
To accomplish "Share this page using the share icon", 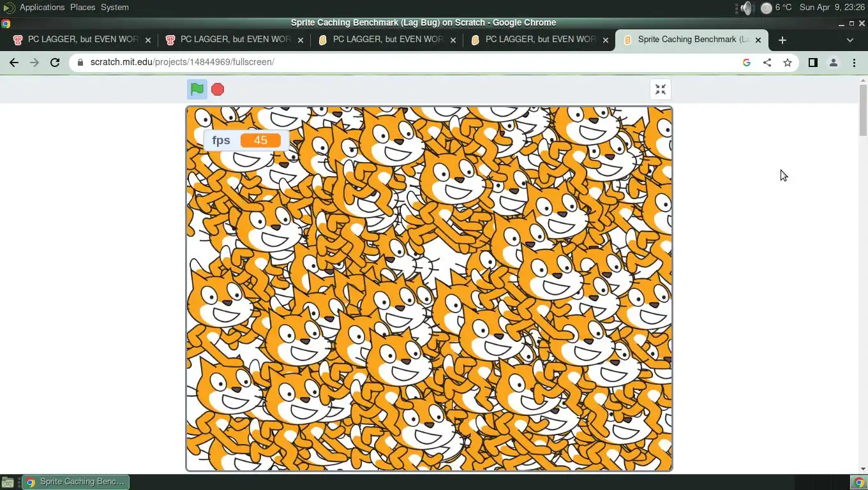I will tap(767, 63).
